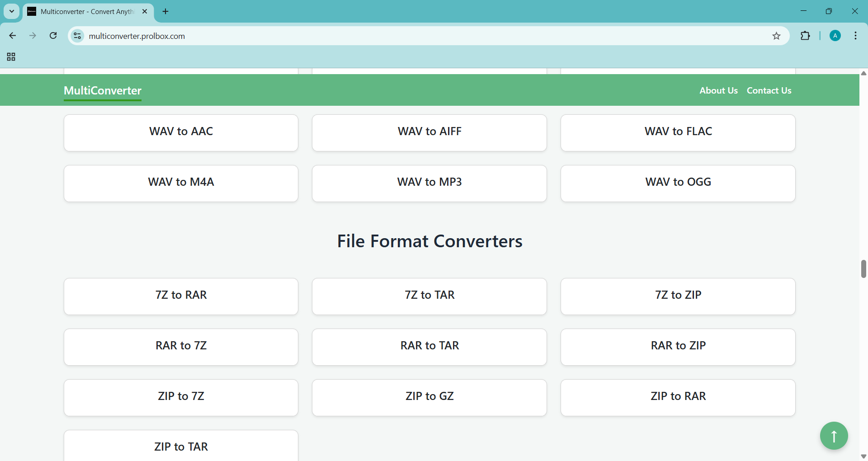Viewport: 868px width, 461px height.
Task: Open the Chrome three-dot menu
Action: [x=855, y=36]
